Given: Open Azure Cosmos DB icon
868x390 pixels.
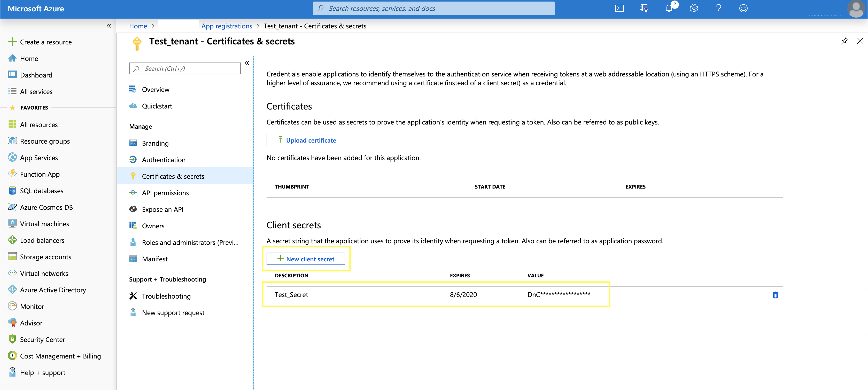Looking at the screenshot, I should tap(12, 207).
